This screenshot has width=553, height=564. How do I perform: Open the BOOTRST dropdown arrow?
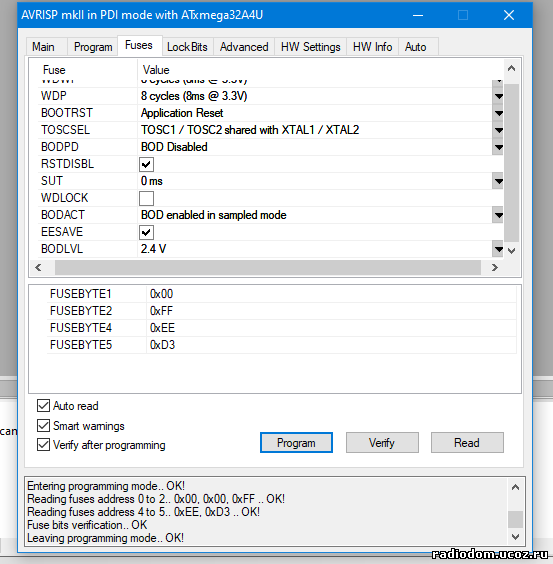498,113
